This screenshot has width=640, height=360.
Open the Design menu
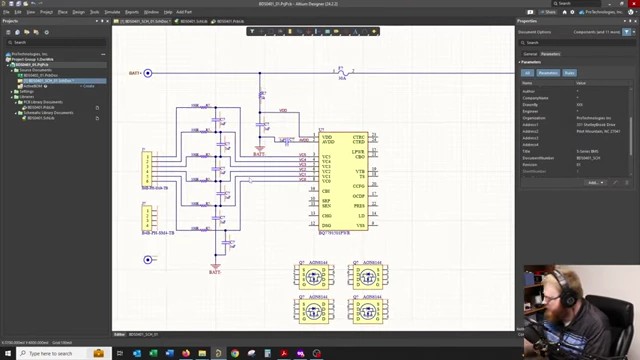click(78, 12)
